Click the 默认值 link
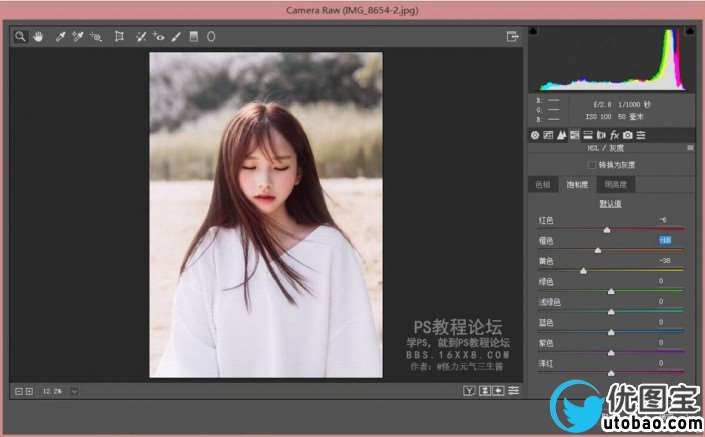 pos(610,203)
